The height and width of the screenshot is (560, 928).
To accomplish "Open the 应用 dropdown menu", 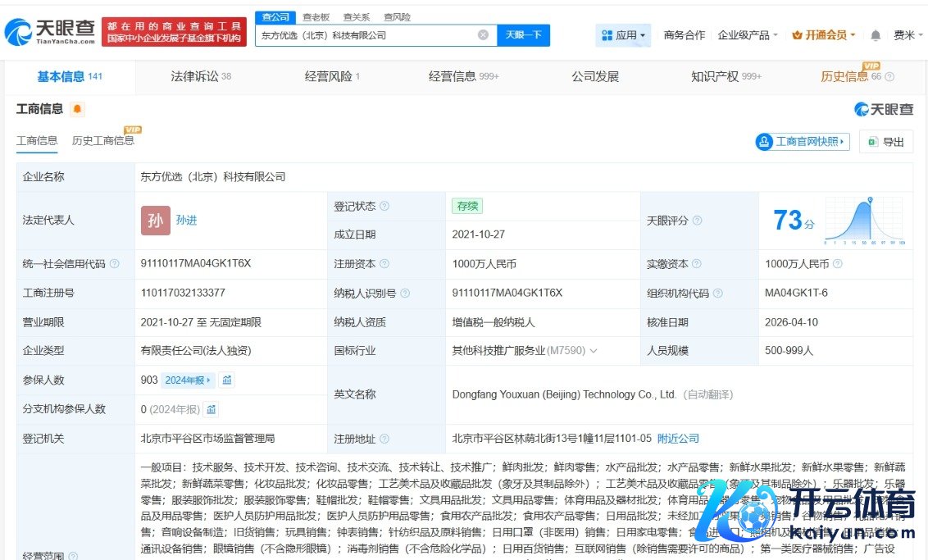I will 623,35.
